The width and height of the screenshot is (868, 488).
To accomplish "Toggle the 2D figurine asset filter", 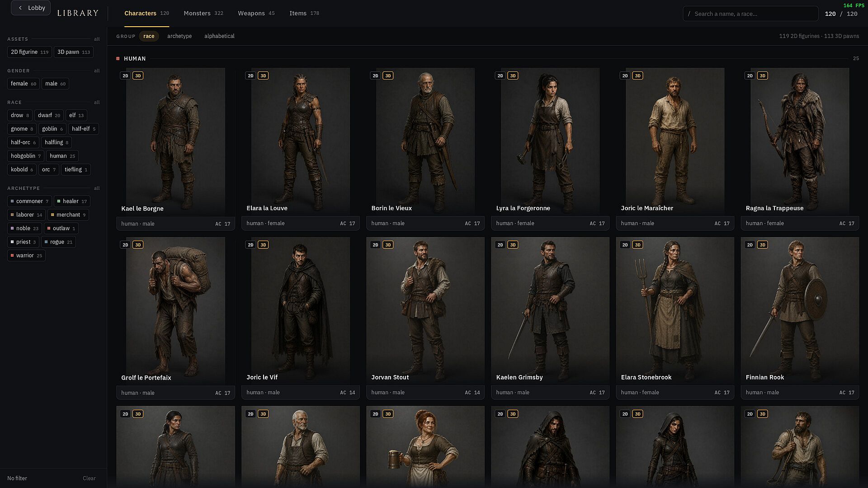I will (x=29, y=52).
